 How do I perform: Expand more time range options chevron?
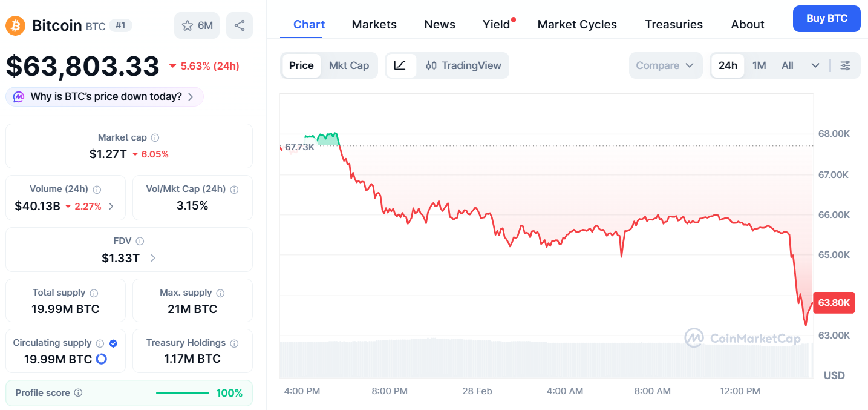tap(815, 65)
